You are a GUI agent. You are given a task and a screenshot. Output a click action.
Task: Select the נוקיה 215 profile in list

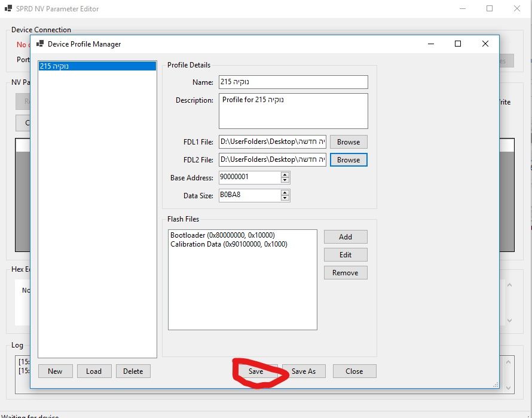tap(96, 66)
